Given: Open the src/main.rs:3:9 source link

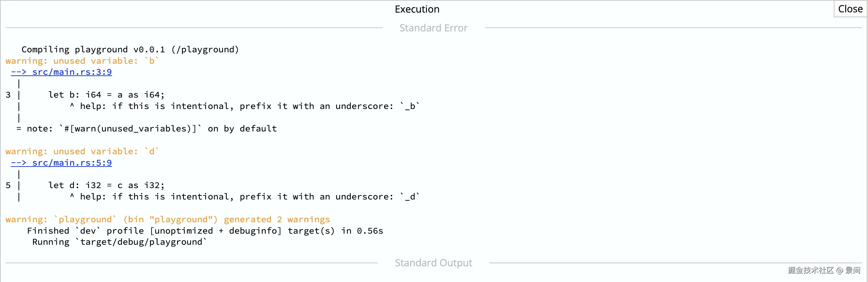Looking at the screenshot, I should pos(61,72).
